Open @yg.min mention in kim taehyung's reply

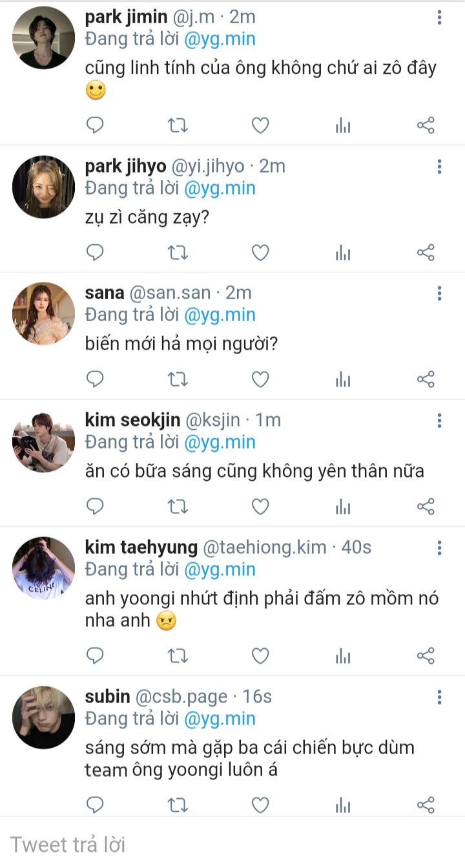(x=220, y=569)
